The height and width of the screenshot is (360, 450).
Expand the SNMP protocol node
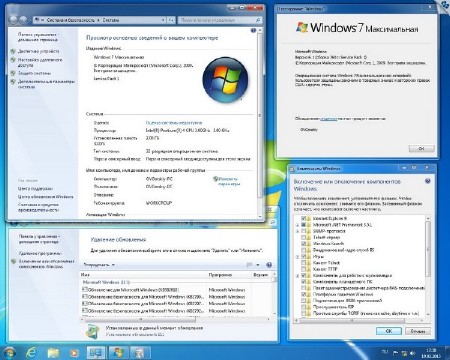tap(297, 231)
